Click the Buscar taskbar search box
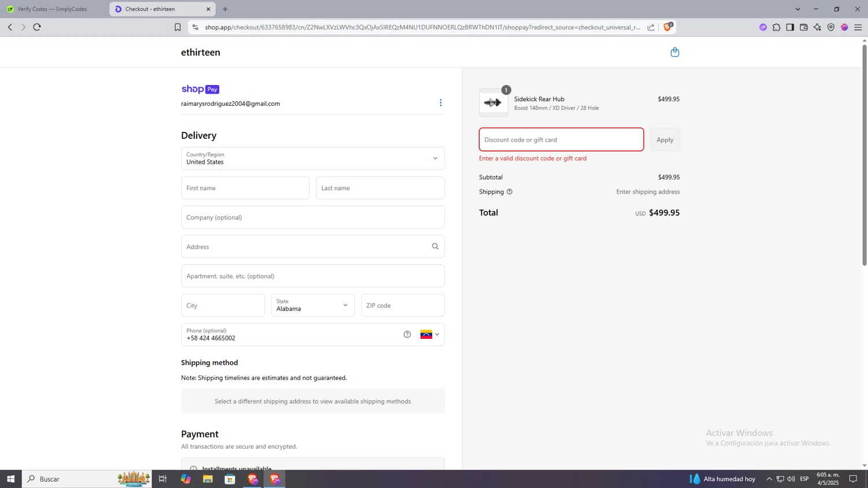This screenshot has height=488, width=868. 87,479
